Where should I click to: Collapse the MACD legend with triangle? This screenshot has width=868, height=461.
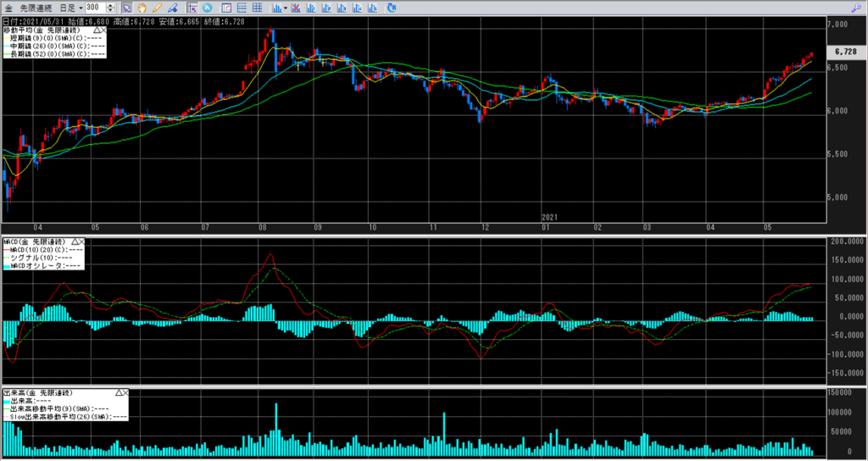click(x=75, y=242)
